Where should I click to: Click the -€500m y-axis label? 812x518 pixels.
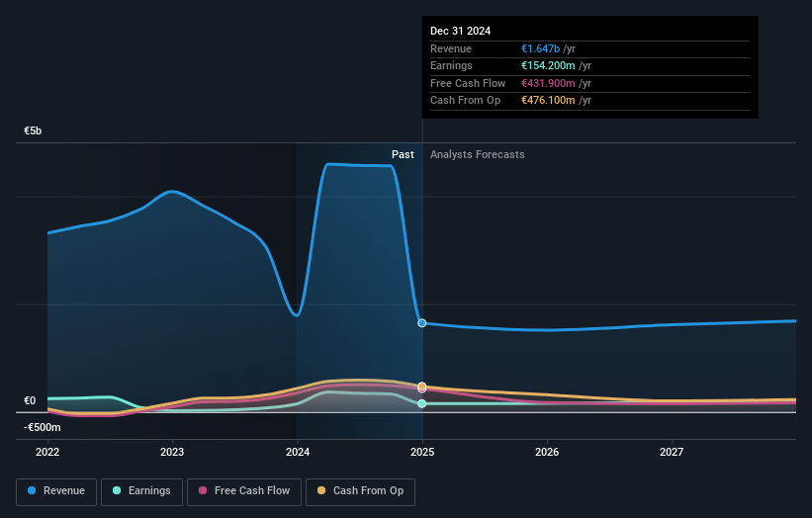[42, 427]
